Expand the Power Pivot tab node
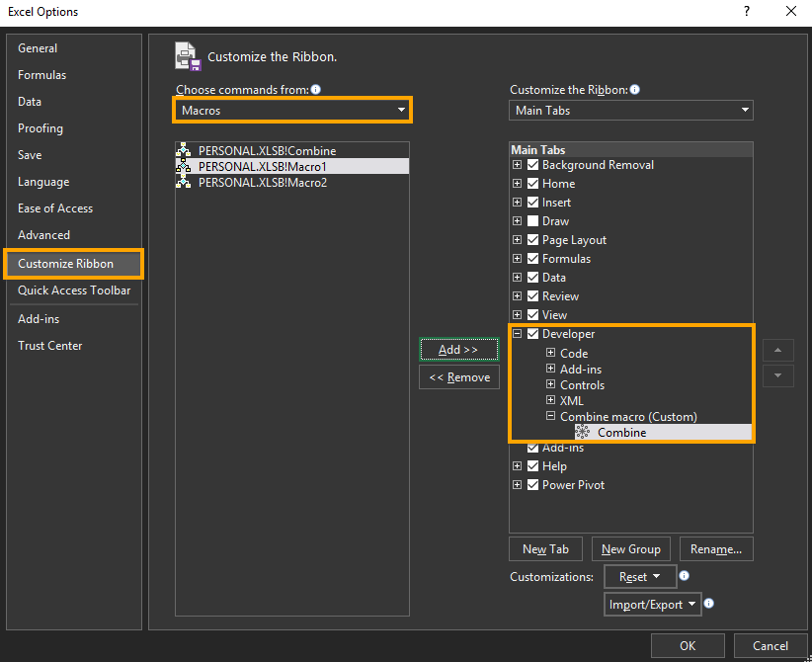Viewport: 812px width, 662px height. (517, 485)
